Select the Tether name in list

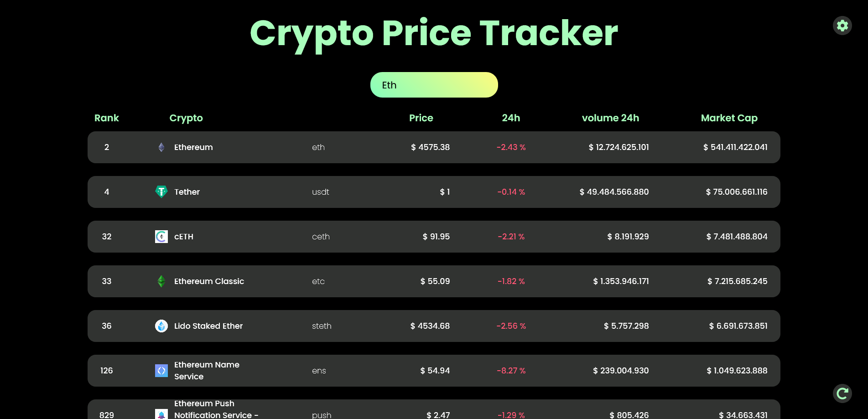click(x=187, y=192)
